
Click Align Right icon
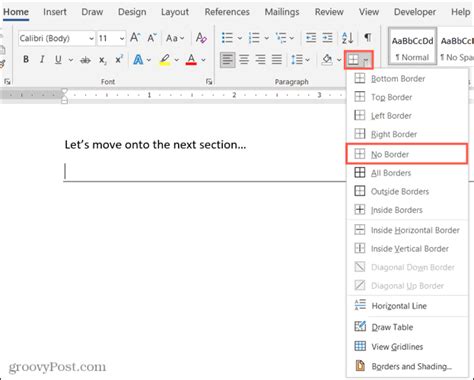(x=260, y=60)
